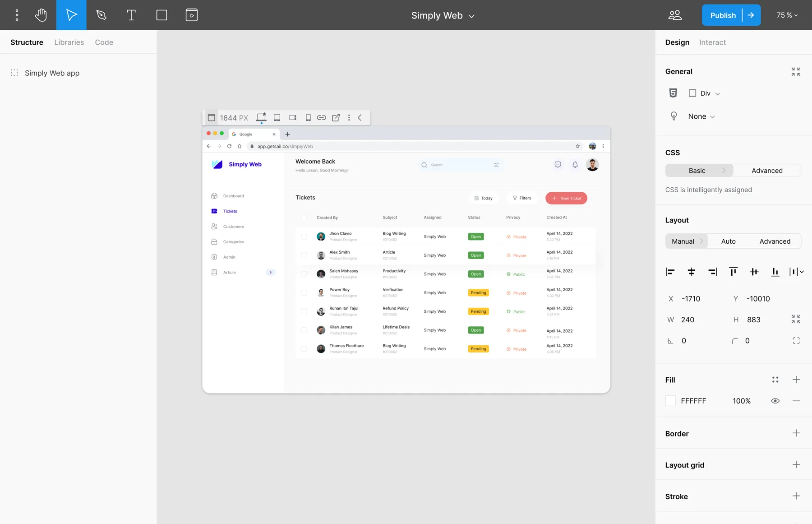Open Fill style options dots icon

(775, 380)
